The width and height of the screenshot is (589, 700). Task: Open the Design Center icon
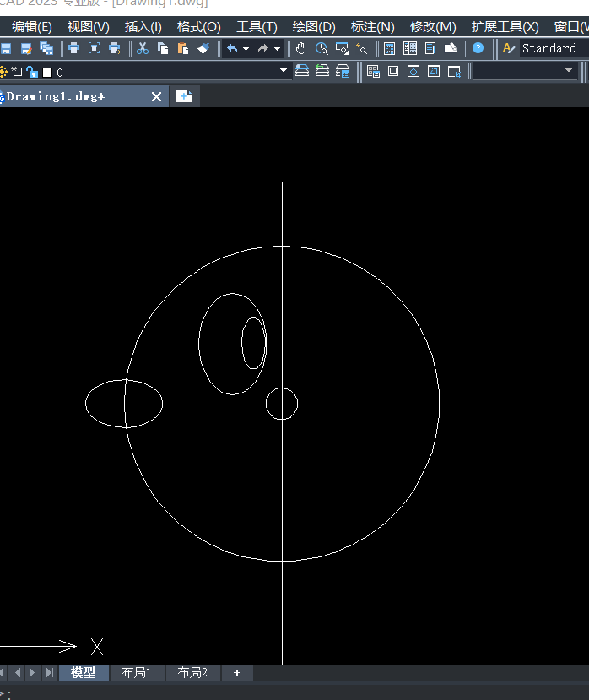pos(409,48)
